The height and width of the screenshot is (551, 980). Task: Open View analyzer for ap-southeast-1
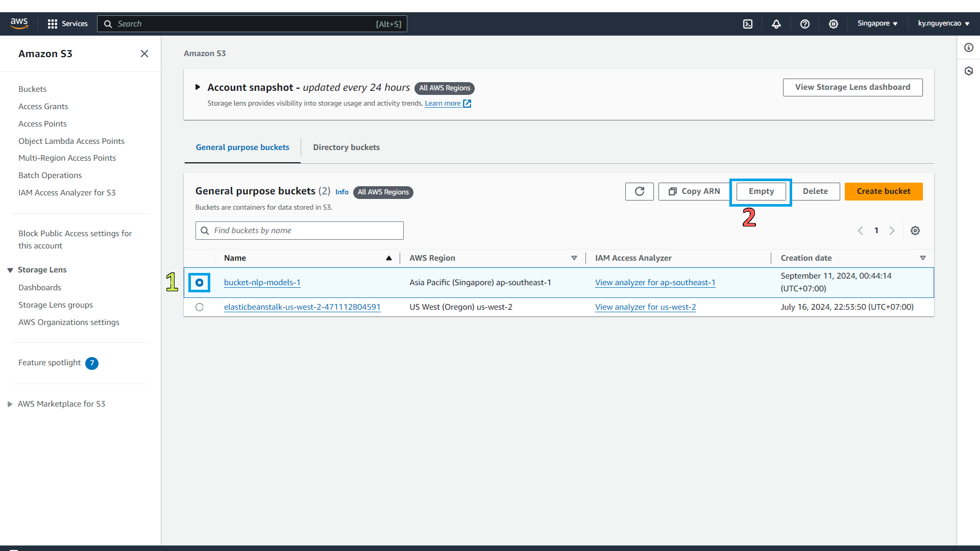tap(655, 283)
